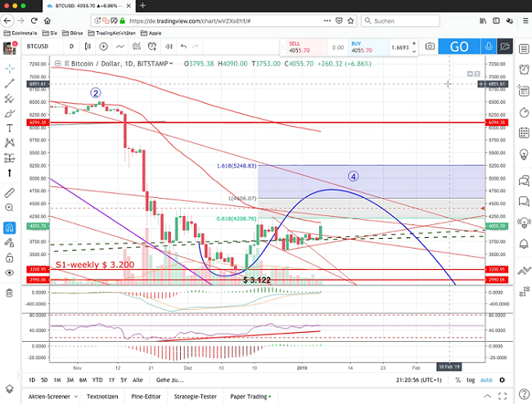Open the economic calendar panel

(x=524, y=132)
